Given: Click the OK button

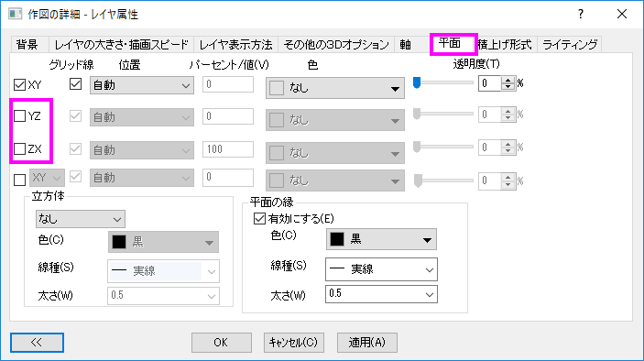Looking at the screenshot, I should click(x=222, y=343).
